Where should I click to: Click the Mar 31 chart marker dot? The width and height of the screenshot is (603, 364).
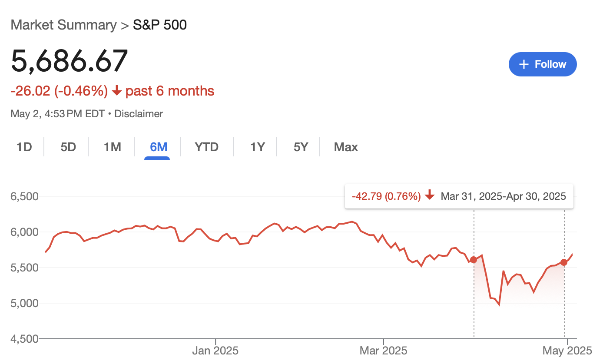474,260
